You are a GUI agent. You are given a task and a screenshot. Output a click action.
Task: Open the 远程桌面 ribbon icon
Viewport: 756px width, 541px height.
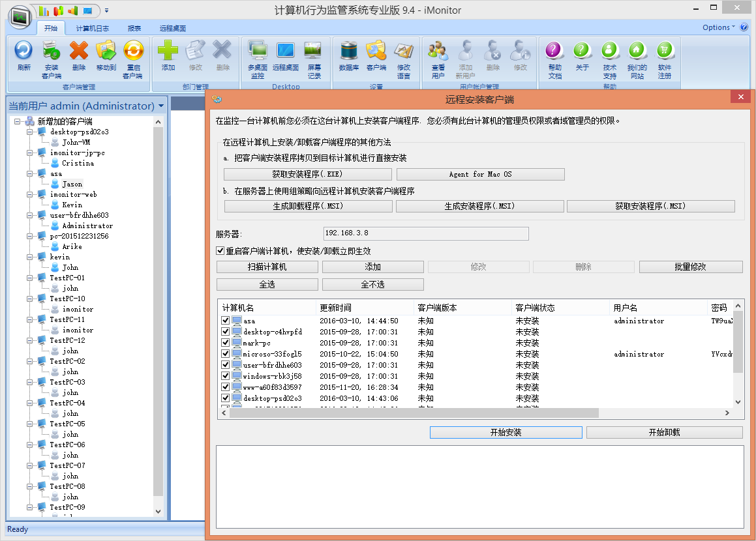coord(286,51)
